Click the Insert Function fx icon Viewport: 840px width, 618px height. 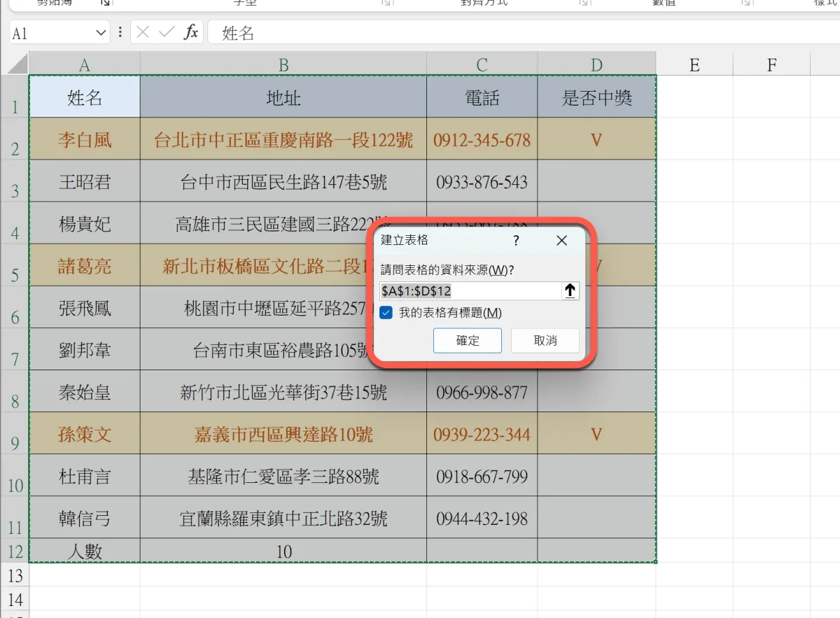point(190,32)
